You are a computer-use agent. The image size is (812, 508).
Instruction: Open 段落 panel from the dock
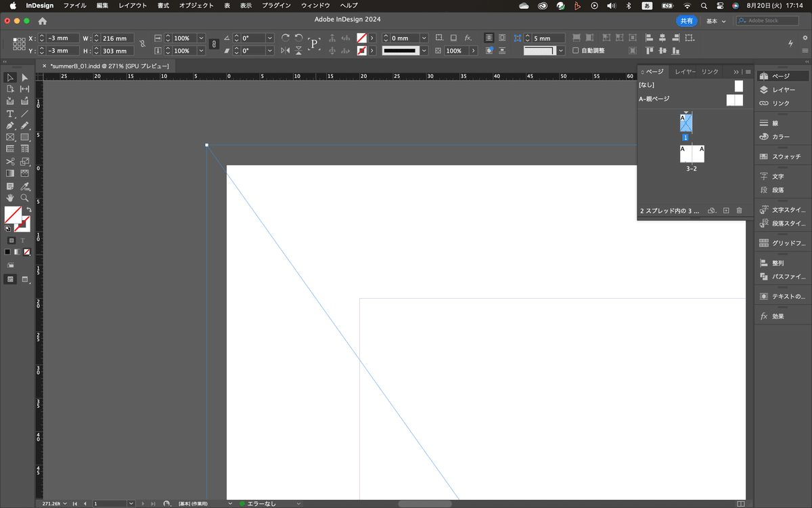point(782,190)
